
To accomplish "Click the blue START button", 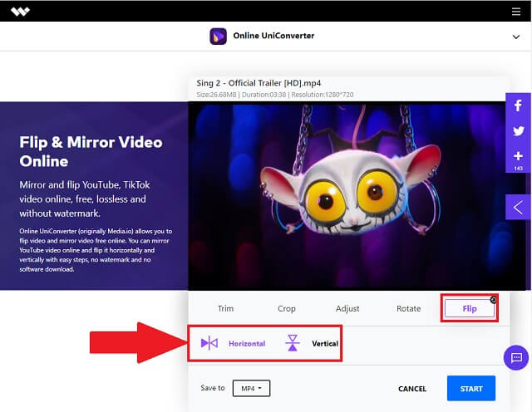I will click(471, 388).
